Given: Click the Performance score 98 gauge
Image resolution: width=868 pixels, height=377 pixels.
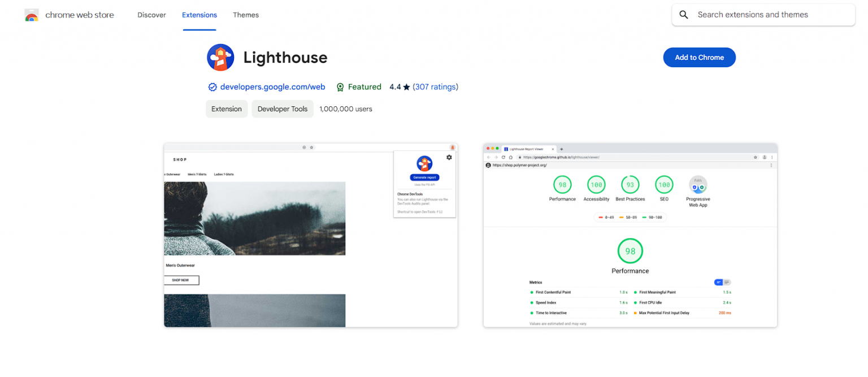Looking at the screenshot, I should click(562, 184).
